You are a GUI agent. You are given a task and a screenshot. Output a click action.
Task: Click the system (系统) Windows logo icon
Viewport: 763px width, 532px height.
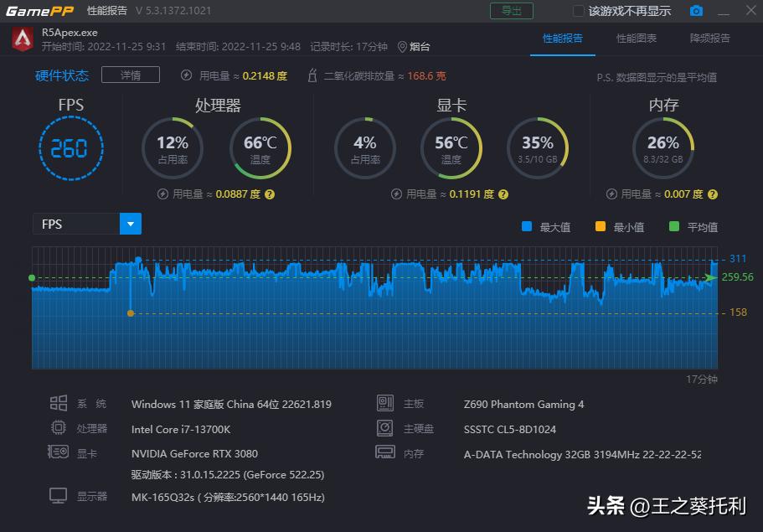tap(59, 403)
